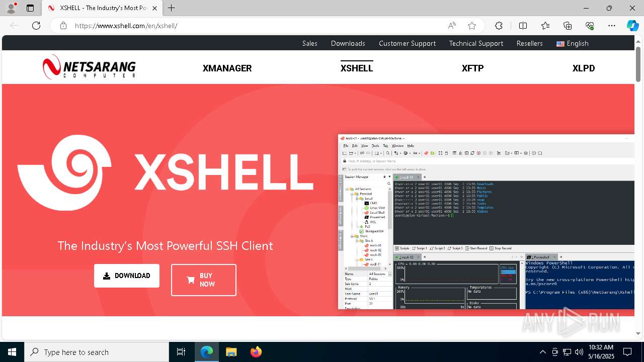Open the volume tray icon
This screenshot has width=644, height=362.
pos(579,352)
